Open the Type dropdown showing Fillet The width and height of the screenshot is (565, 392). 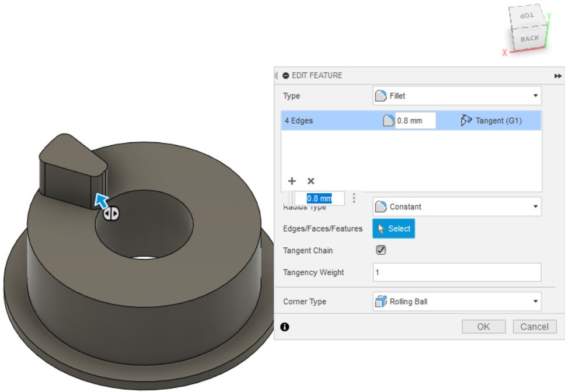pos(456,96)
